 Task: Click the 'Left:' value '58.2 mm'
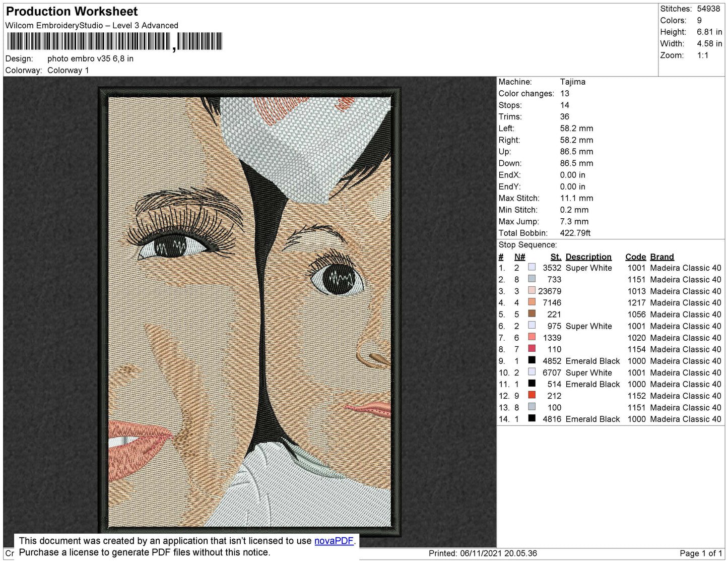tap(577, 128)
